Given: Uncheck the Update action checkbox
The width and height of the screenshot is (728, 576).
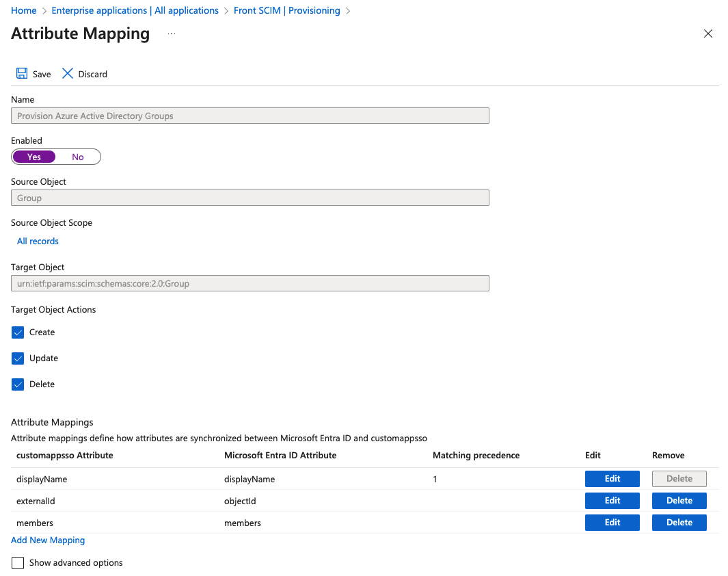Looking at the screenshot, I should pos(18,358).
